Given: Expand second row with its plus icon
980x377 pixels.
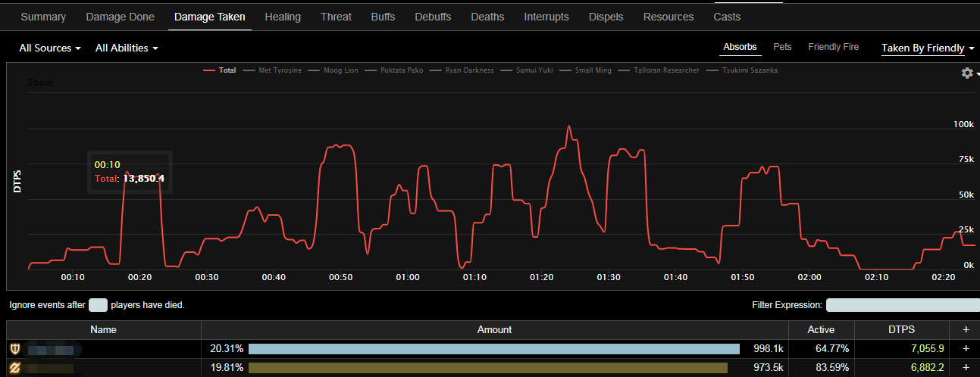Looking at the screenshot, I should (965, 368).
